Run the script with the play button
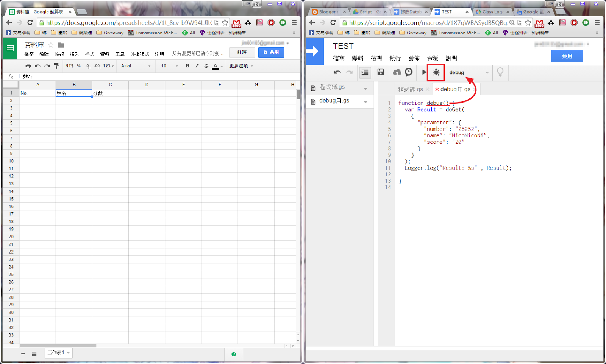Image resolution: width=606 pixels, height=364 pixels. [x=424, y=72]
